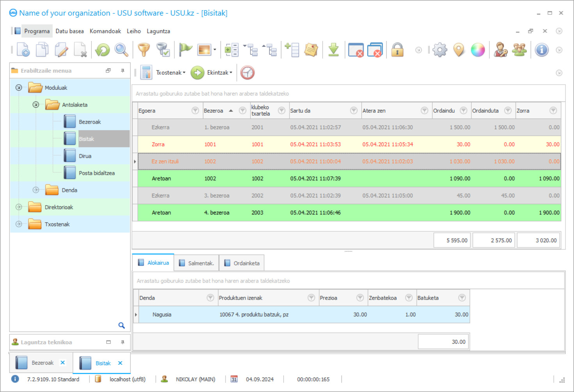574x392 pixels.
Task: Expand the Direktorioak tree folder
Action: coord(19,207)
